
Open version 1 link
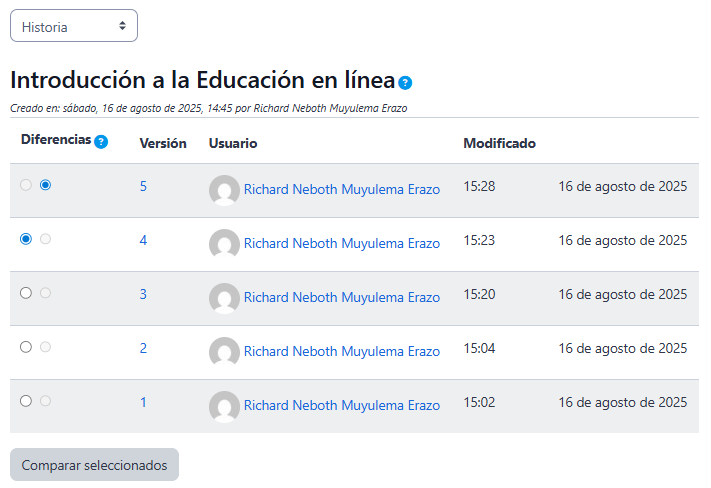tap(143, 402)
